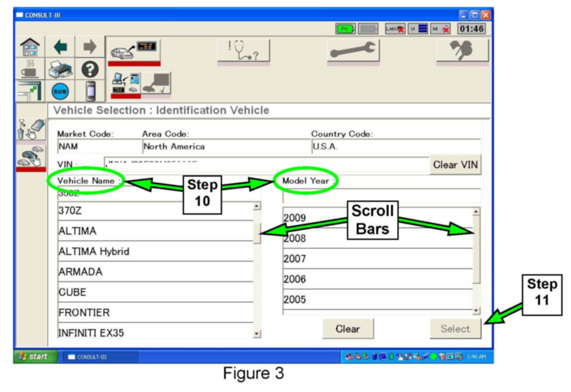Open the wrench repair tab
Viewport: 571px width, 392px height.
click(353, 51)
